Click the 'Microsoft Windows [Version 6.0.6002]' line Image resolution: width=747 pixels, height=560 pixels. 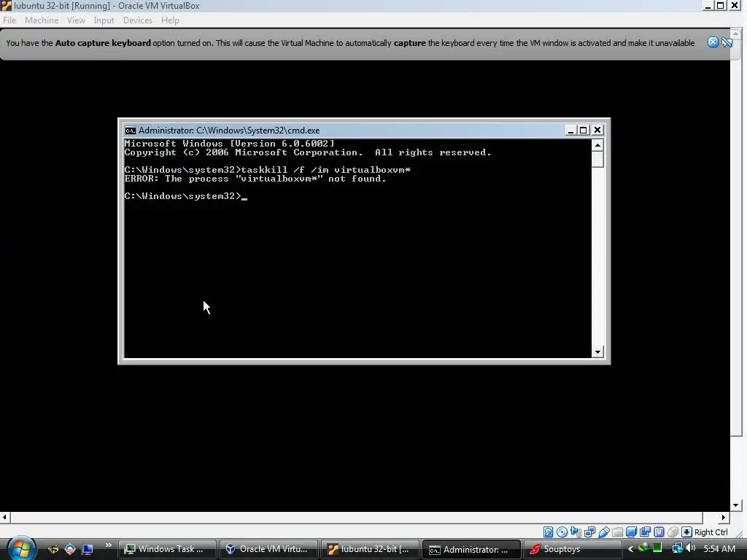(229, 144)
